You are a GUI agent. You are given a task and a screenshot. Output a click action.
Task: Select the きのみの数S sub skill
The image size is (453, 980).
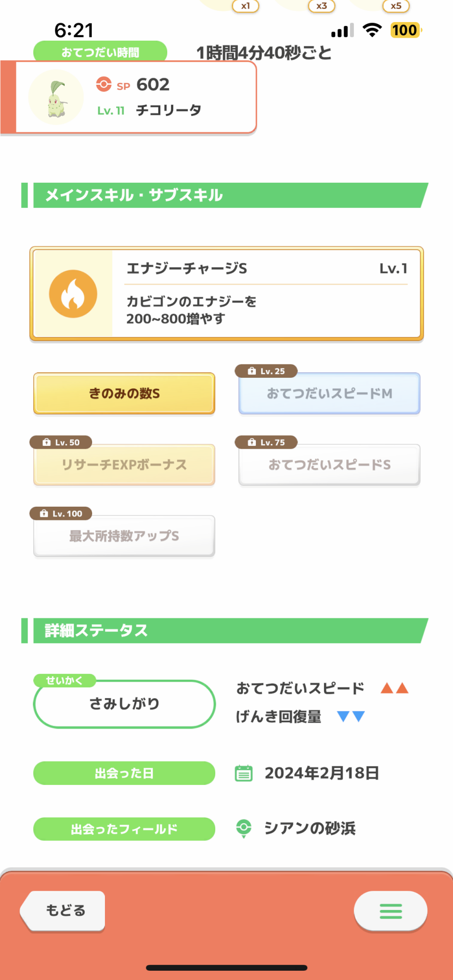click(124, 393)
